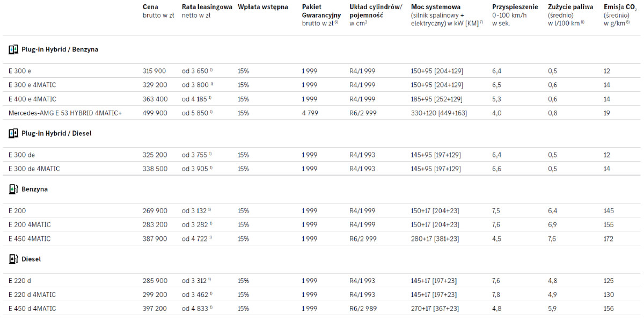644x320 pixels.
Task: Click the 269 900 price for E 200
Action: point(155,211)
